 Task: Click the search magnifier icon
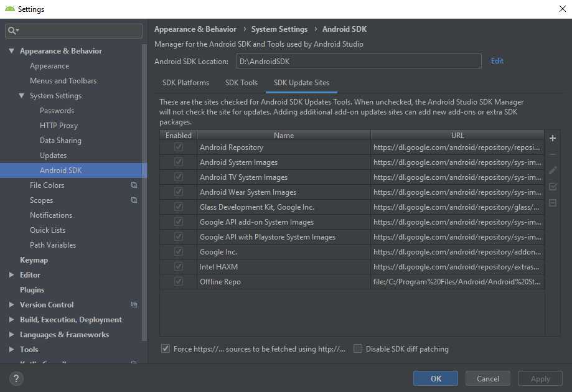pos(13,30)
